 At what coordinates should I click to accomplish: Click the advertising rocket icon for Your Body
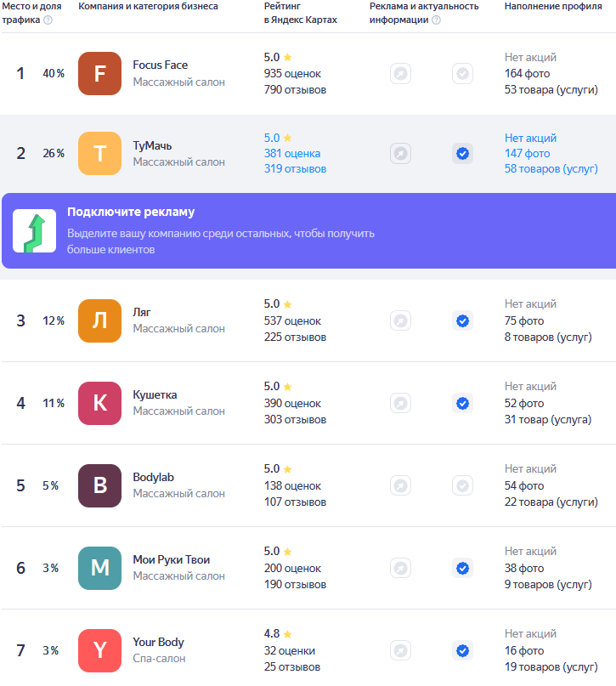(x=400, y=650)
